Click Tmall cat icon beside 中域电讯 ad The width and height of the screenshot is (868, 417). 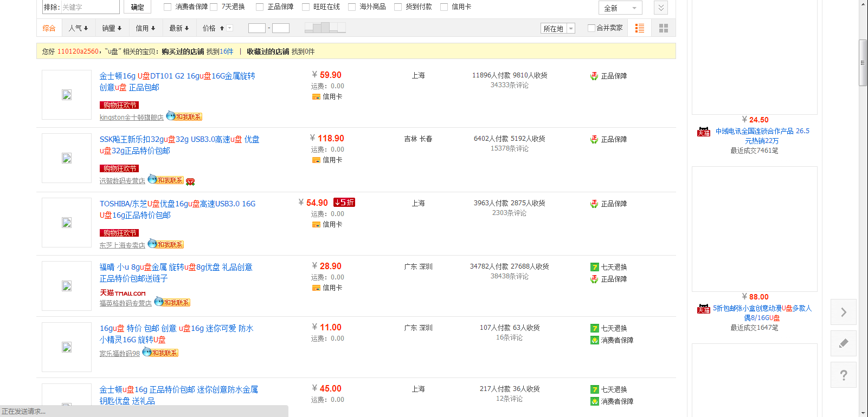click(x=704, y=132)
